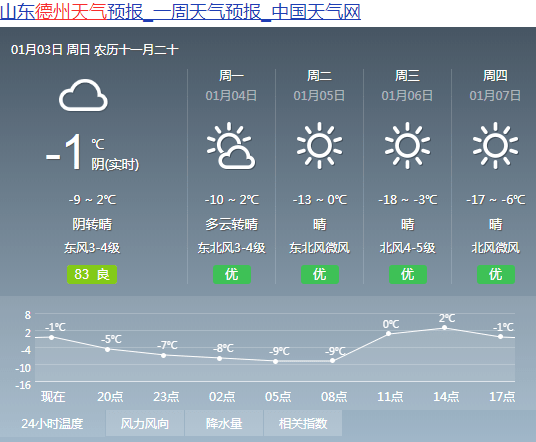Click Monday's partly cloudy weather icon
The height and width of the screenshot is (442, 536).
click(x=231, y=146)
